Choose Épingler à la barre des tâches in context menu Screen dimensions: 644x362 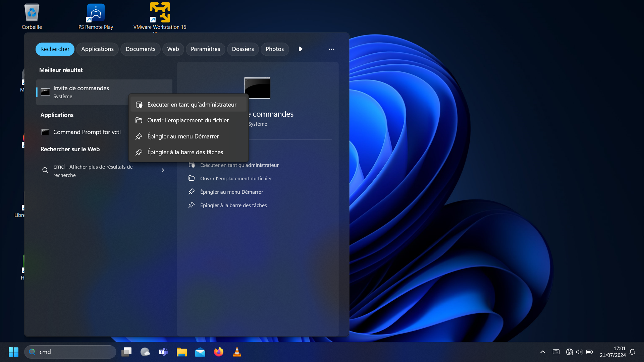(x=189, y=152)
